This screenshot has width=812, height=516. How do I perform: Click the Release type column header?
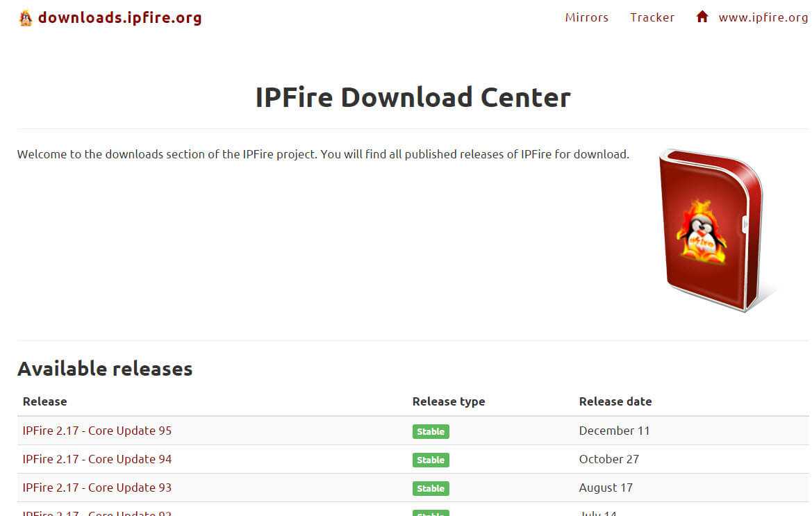pyautogui.click(x=448, y=401)
